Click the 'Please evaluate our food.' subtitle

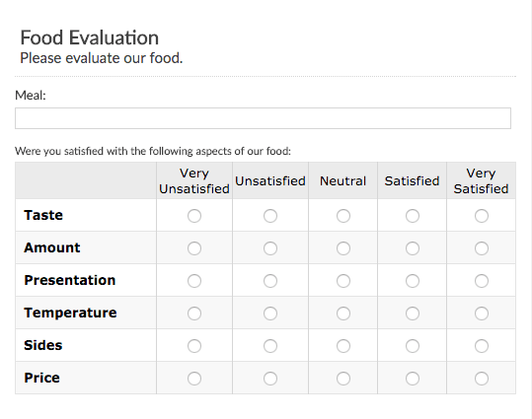102,58
